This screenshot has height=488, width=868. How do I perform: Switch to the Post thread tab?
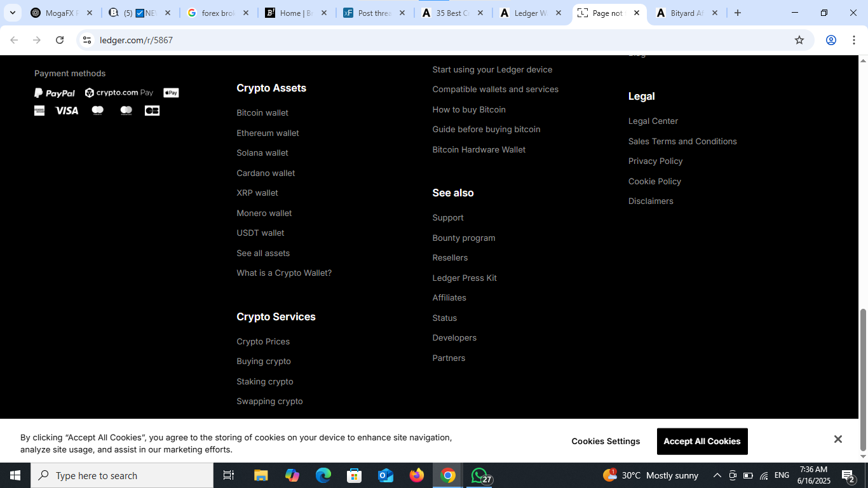tap(374, 13)
